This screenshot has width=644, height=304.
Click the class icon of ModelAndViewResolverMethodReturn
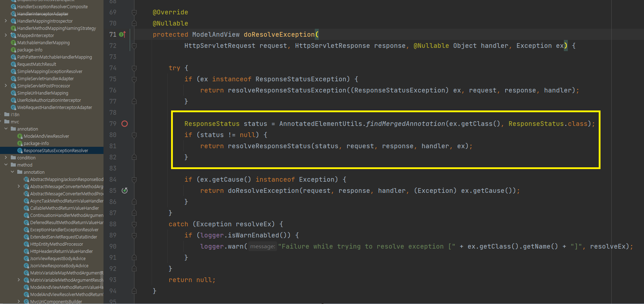pyautogui.click(x=26, y=294)
